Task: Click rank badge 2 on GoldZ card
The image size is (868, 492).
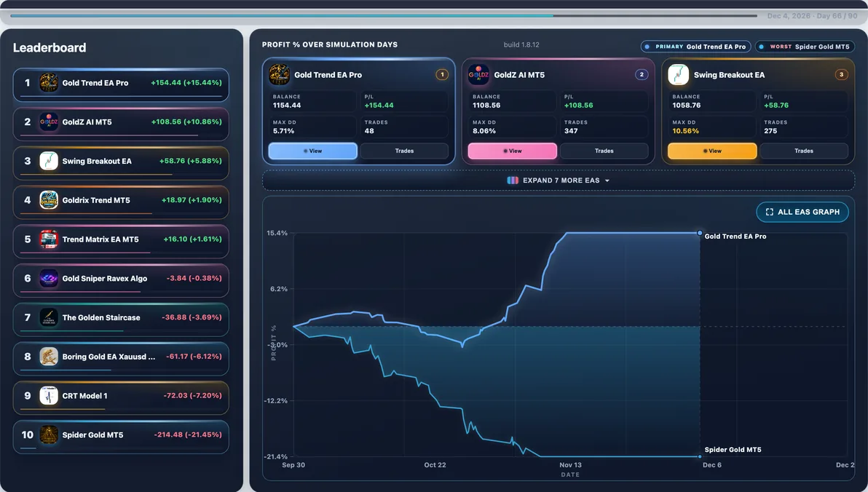Action: coord(642,74)
